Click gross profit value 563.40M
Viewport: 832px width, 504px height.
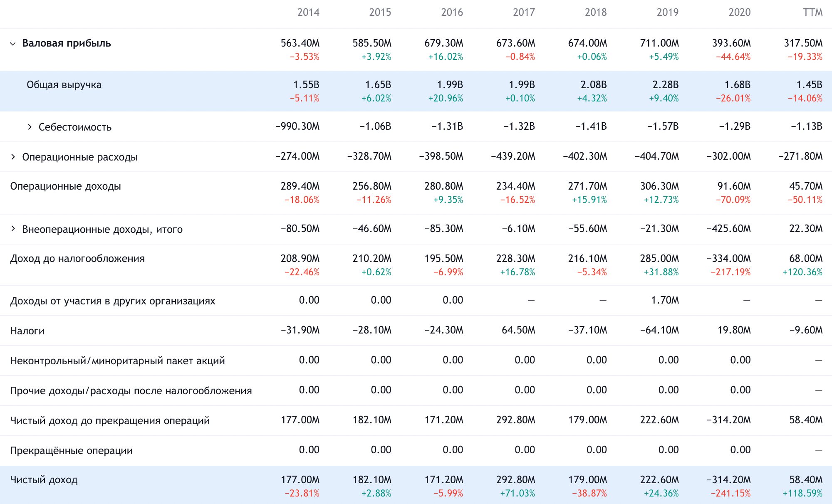click(x=300, y=43)
